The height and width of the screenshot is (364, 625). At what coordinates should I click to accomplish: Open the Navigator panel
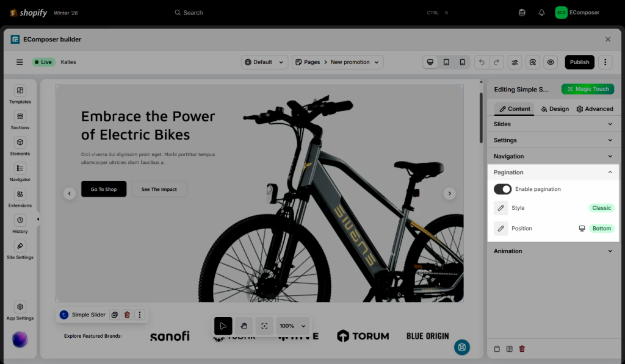[x=20, y=168]
